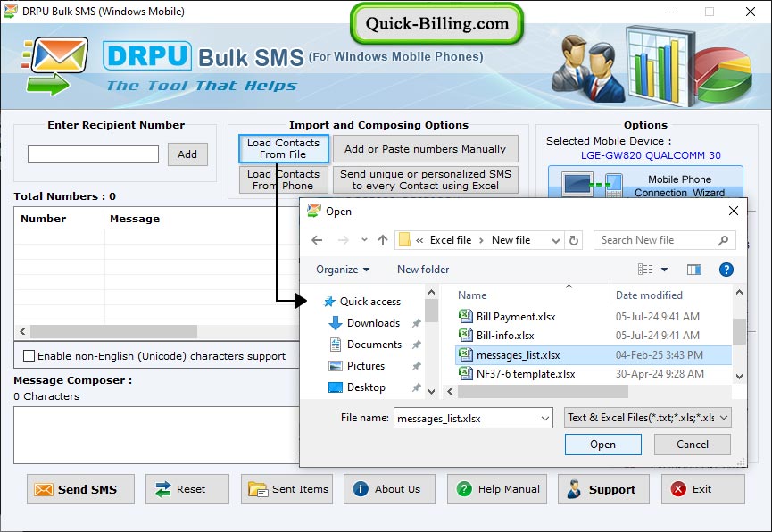Image resolution: width=772 pixels, height=532 pixels.
Task: Open the File name combo dropdown
Action: (545, 419)
